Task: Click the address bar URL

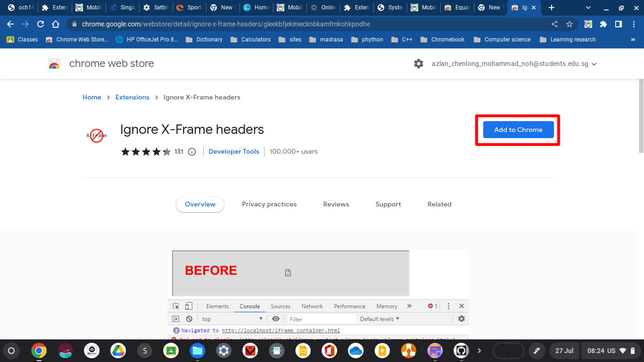Action: (x=226, y=24)
